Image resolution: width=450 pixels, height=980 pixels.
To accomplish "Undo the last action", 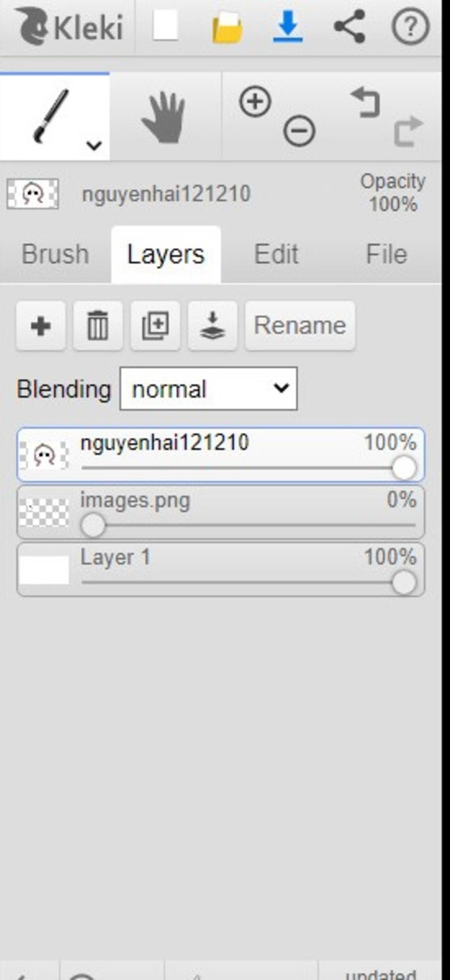I will coord(365,102).
